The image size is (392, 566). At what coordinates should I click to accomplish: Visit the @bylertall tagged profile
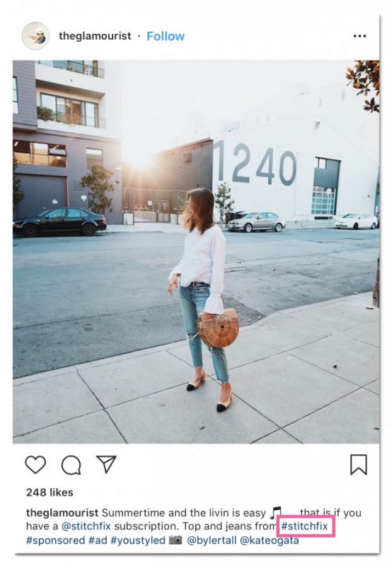click(x=212, y=541)
